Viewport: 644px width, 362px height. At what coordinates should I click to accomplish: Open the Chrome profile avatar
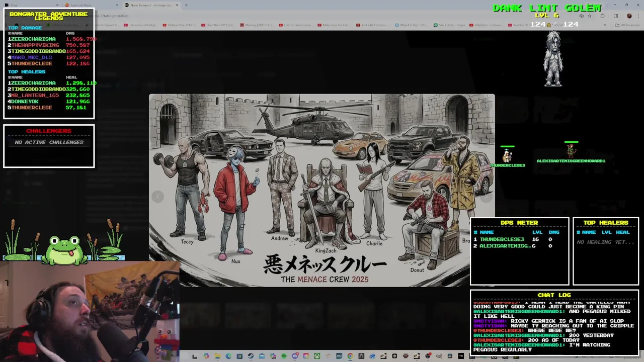[x=629, y=16]
